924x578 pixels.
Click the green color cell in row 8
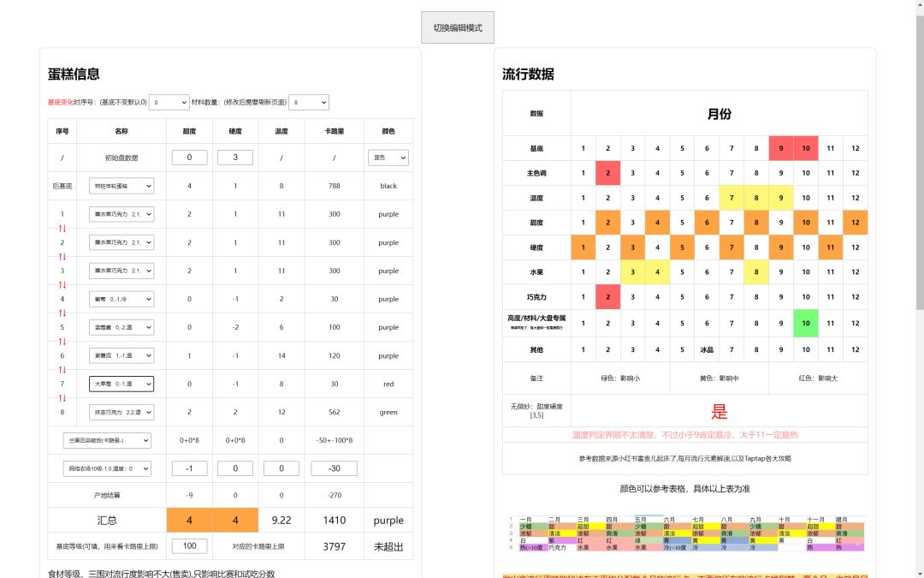[388, 412]
